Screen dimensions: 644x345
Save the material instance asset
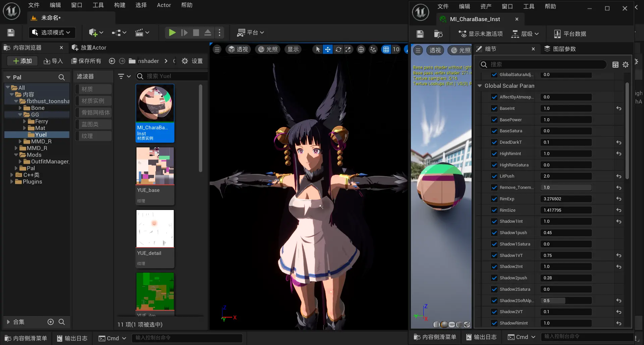pyautogui.click(x=420, y=34)
